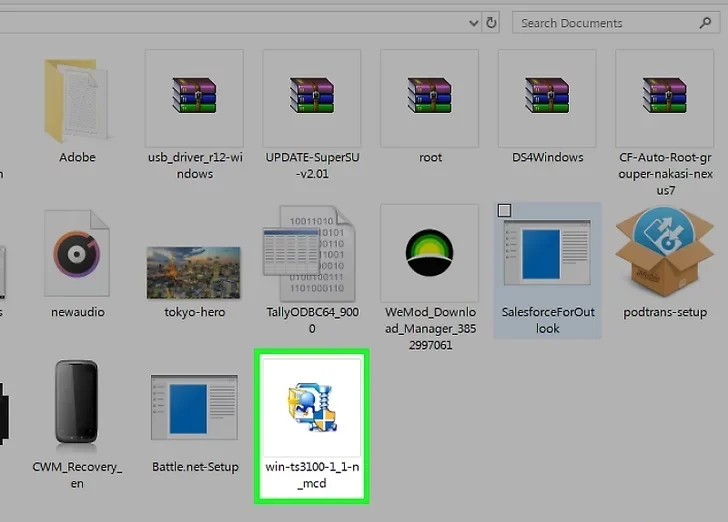Image resolution: width=728 pixels, height=522 pixels.
Task: Open the Adobe folder
Action: [77, 102]
